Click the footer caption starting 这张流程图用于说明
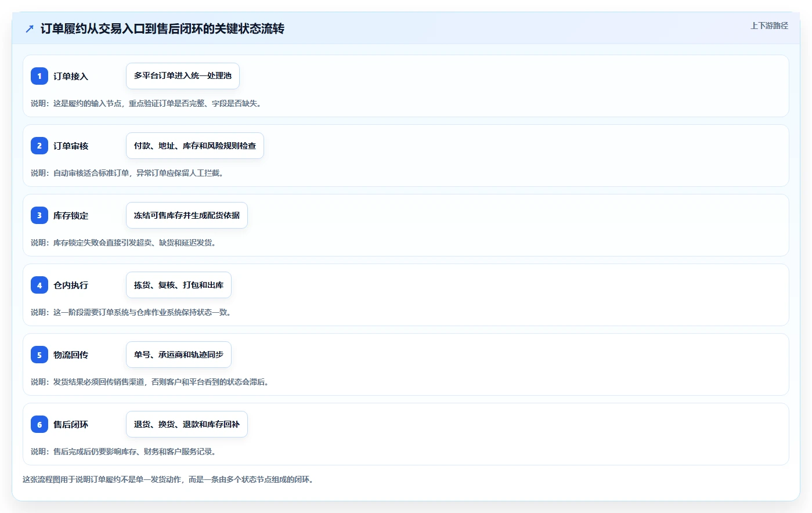The image size is (812, 513). (x=169, y=479)
